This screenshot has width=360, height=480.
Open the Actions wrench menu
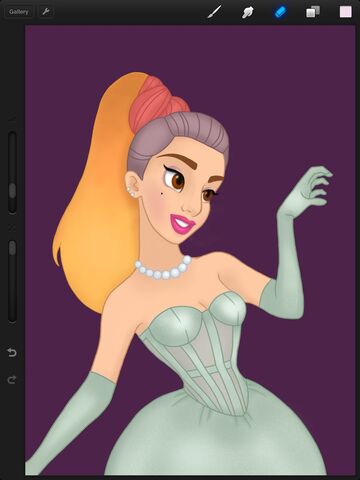pos(46,12)
